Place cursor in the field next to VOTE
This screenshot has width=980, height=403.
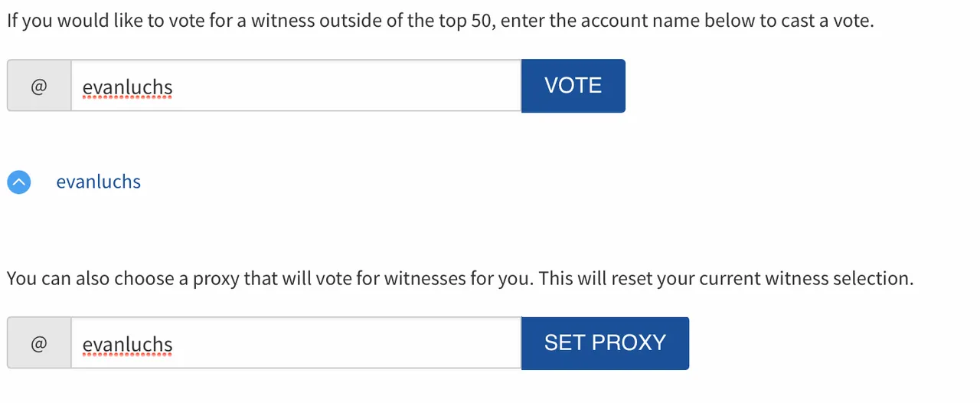[296, 86]
